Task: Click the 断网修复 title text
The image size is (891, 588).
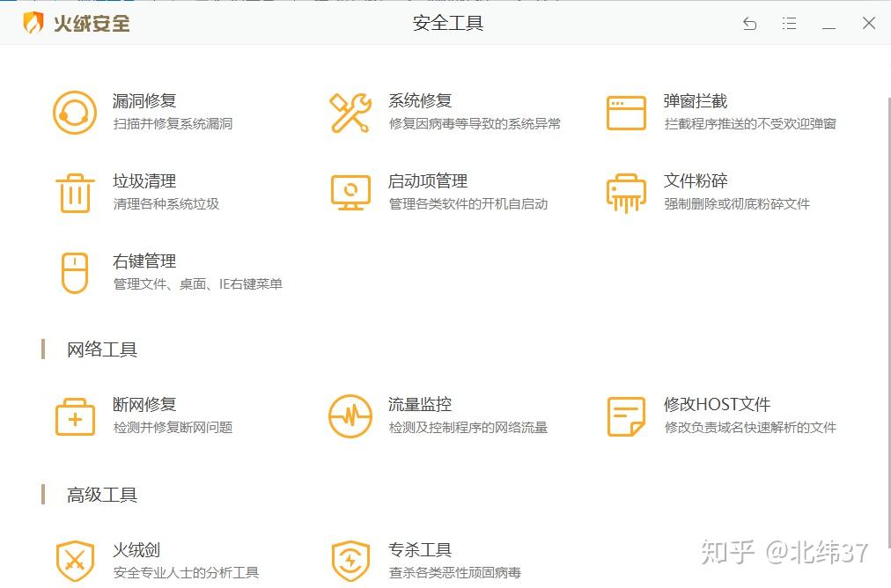Action: 144,405
